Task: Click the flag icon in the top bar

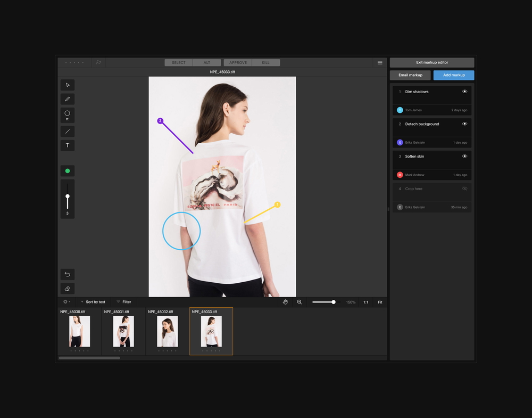Action: [98, 62]
